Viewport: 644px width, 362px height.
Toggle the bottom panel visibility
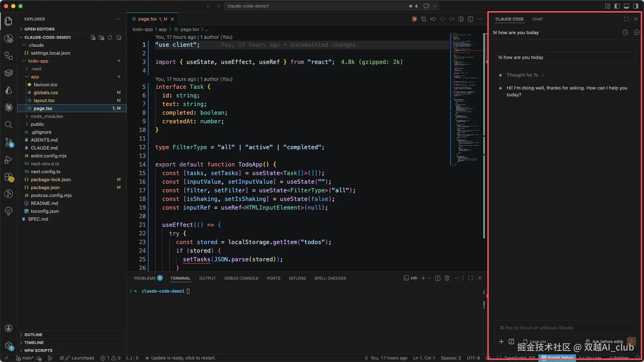[626, 6]
